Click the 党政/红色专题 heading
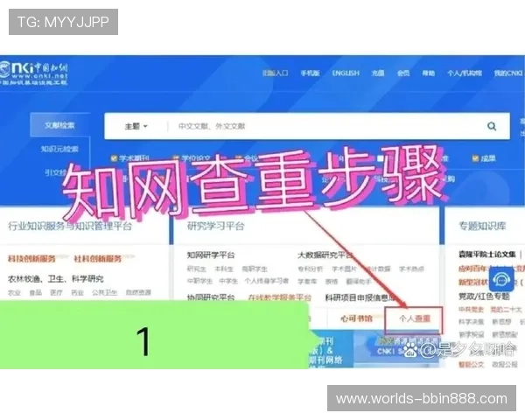Image resolution: width=525 pixels, height=420 pixels. (x=484, y=296)
